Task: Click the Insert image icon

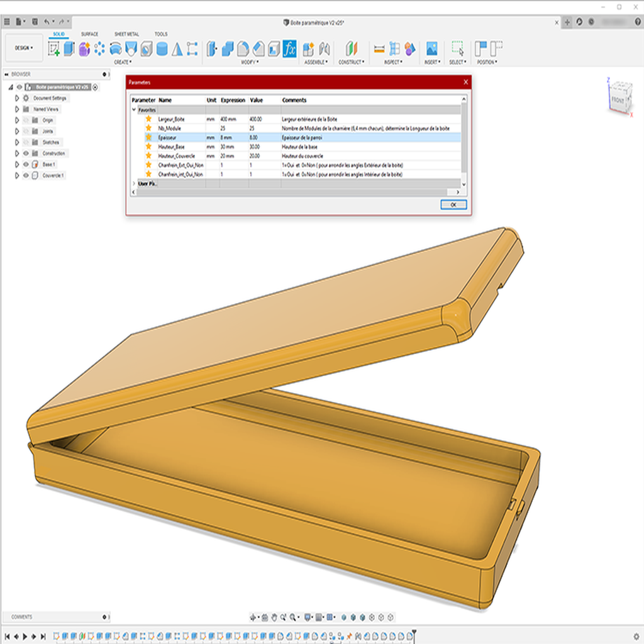Action: [x=431, y=49]
